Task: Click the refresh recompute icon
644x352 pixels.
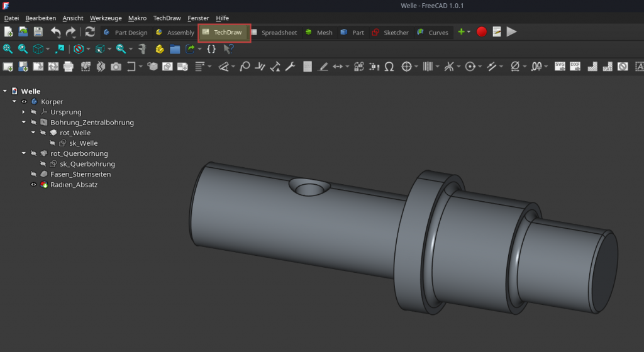Action: (x=90, y=32)
